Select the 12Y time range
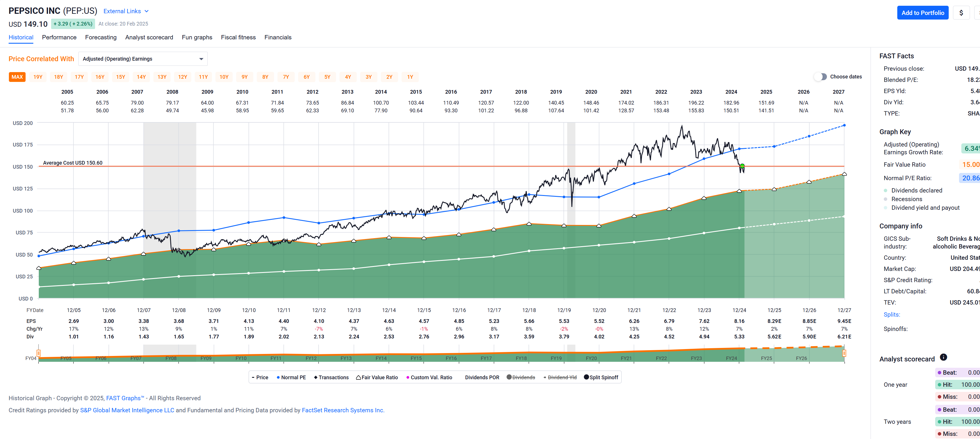Viewport: 980px width, 439px height. [183, 77]
